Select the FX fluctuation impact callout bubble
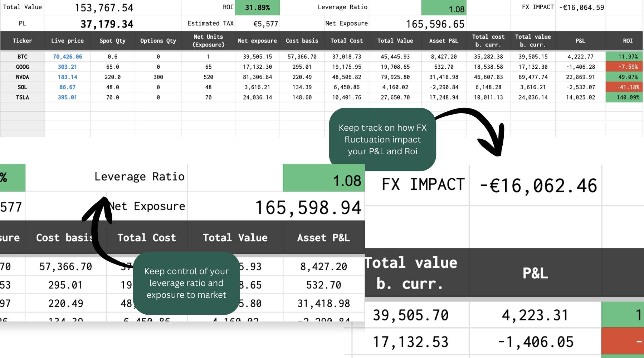 [382, 139]
